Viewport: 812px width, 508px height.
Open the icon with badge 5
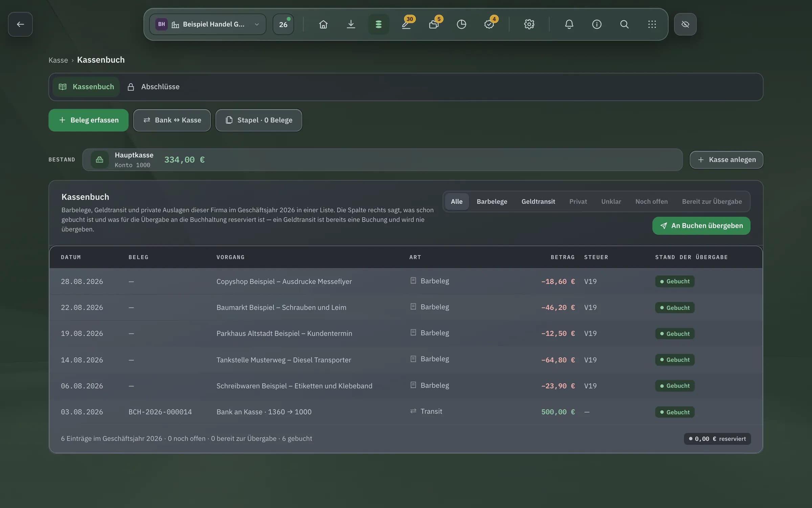point(434,24)
